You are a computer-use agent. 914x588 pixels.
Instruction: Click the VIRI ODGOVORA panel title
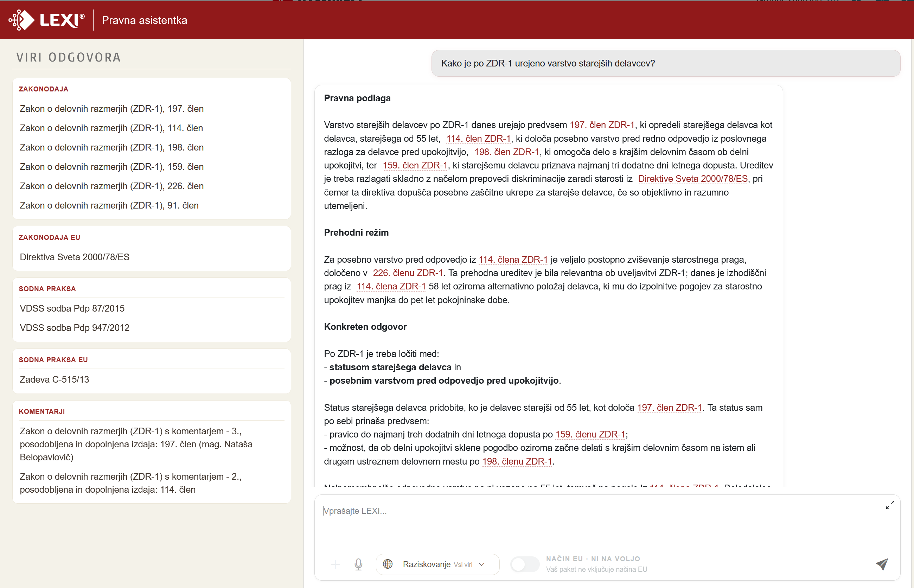coord(69,57)
